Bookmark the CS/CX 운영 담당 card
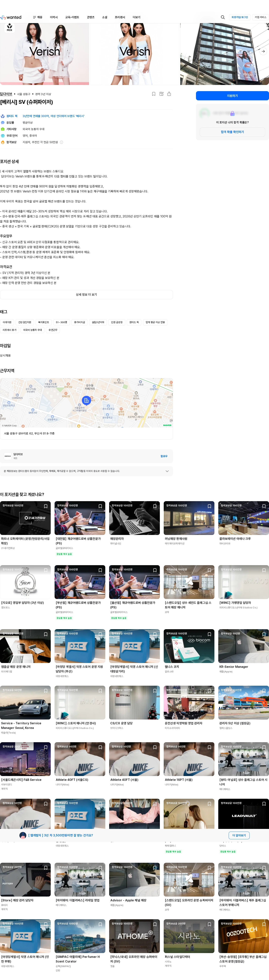 pyautogui.click(x=155, y=691)
